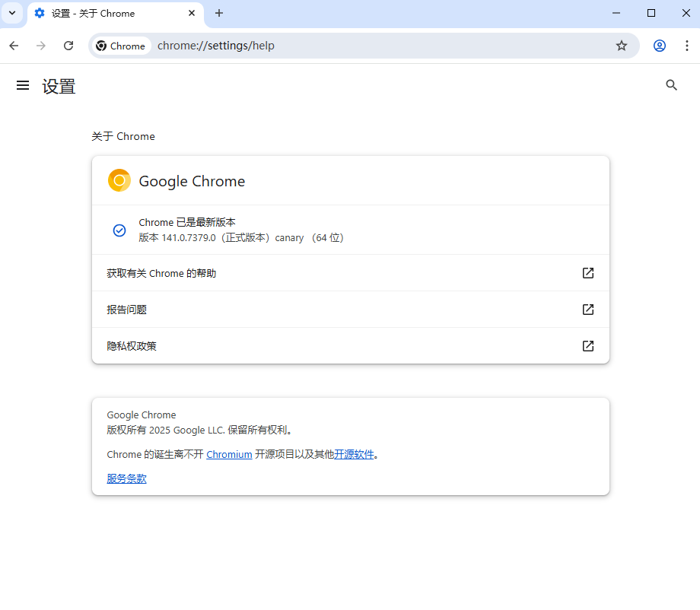Minimize the Chrome window
This screenshot has width=700, height=610.
pos(616,13)
